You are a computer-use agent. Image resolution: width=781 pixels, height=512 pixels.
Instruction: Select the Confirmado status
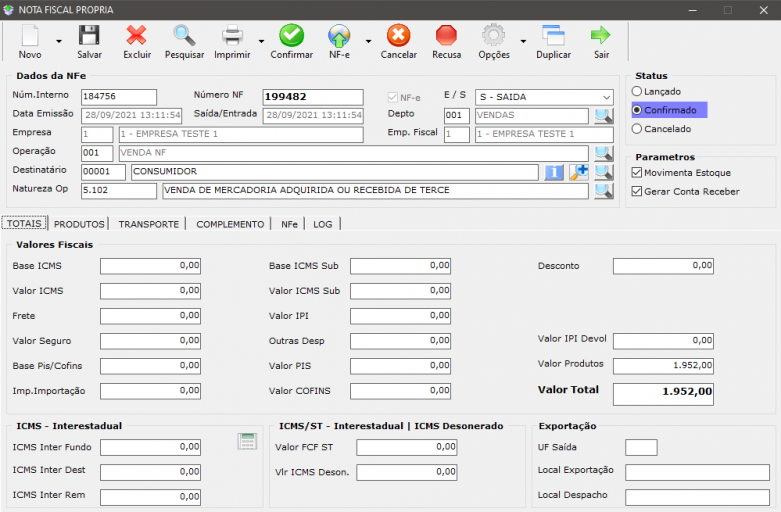point(669,110)
